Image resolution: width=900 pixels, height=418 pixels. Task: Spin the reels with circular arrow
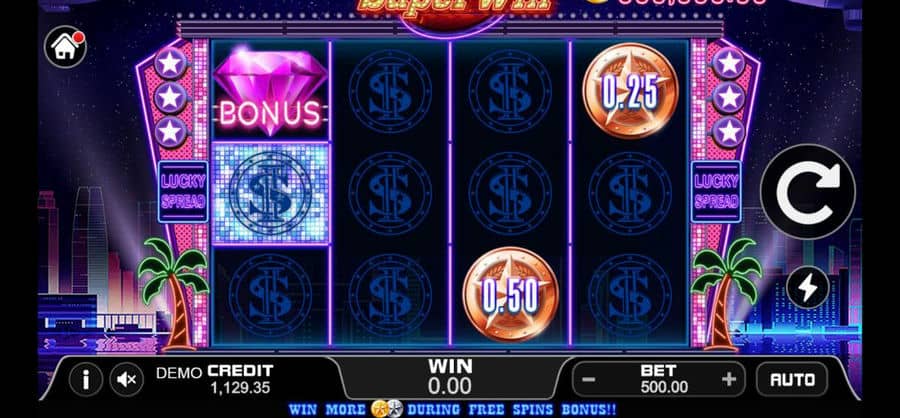coord(808,192)
